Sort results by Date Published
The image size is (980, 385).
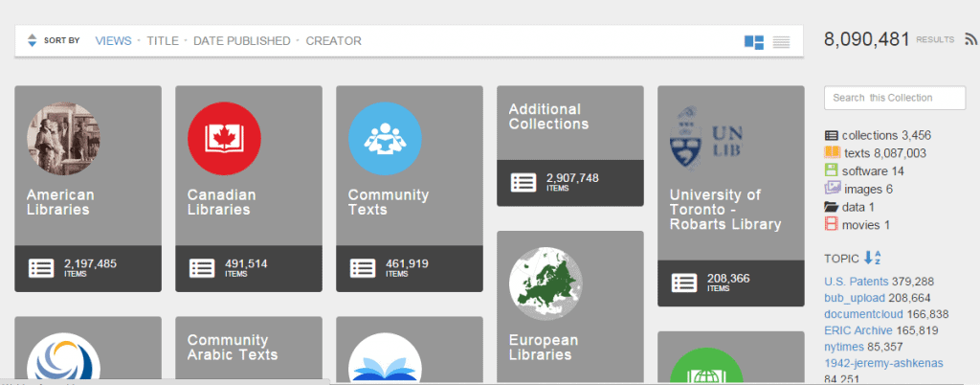point(241,41)
